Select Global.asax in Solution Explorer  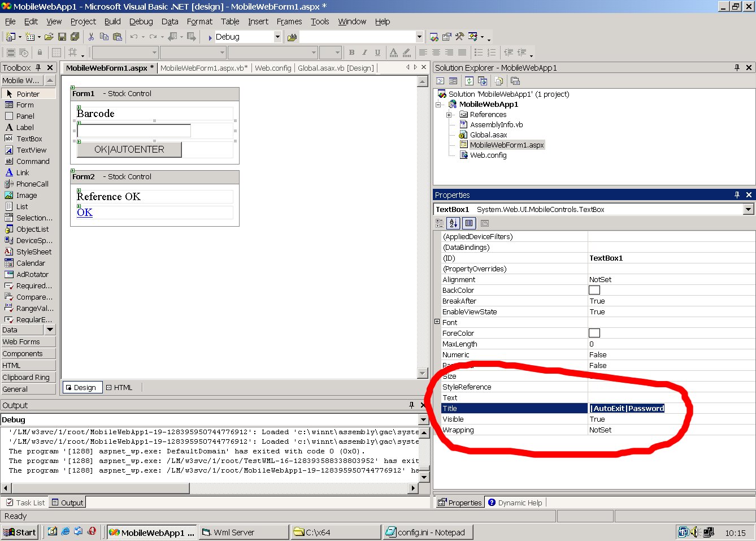pyautogui.click(x=489, y=135)
